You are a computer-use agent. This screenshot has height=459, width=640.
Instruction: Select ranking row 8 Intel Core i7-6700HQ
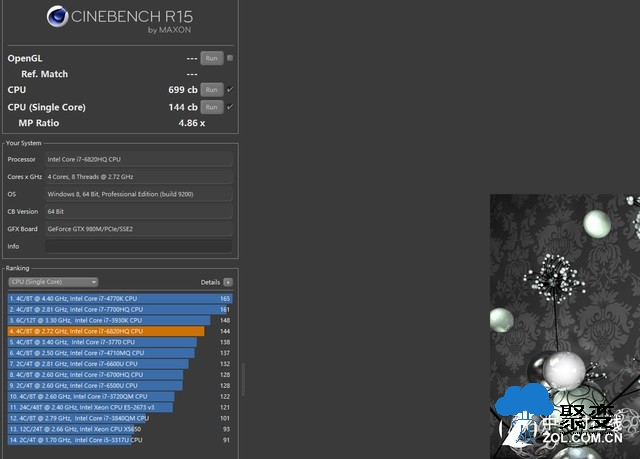120,375
